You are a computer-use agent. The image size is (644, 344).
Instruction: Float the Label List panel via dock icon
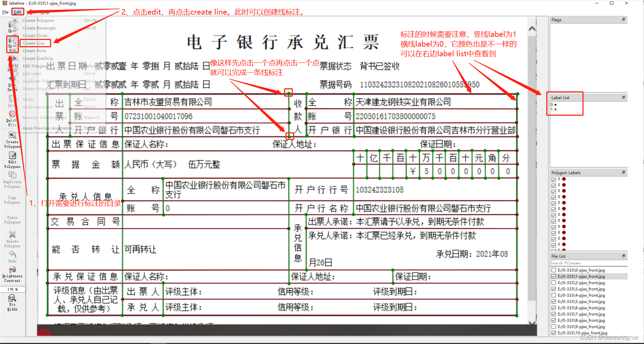coord(623,97)
